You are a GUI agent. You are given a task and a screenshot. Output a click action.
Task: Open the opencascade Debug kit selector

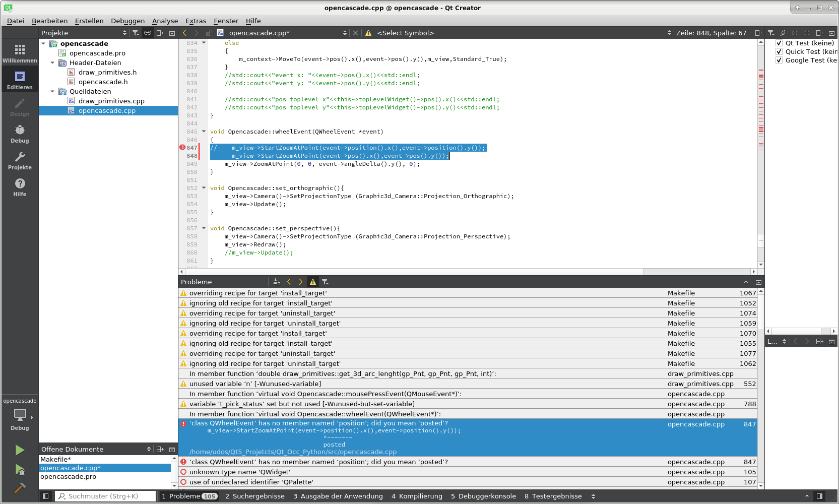(x=20, y=415)
